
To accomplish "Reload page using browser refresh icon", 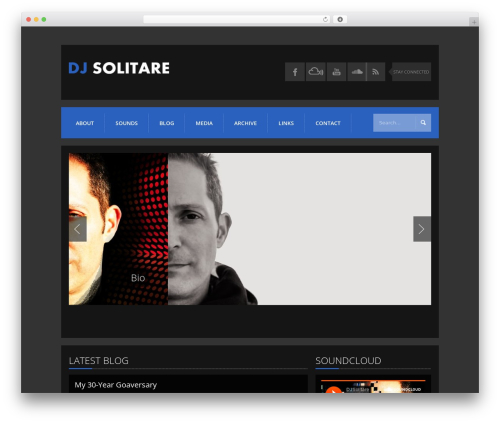I will 325,19.
